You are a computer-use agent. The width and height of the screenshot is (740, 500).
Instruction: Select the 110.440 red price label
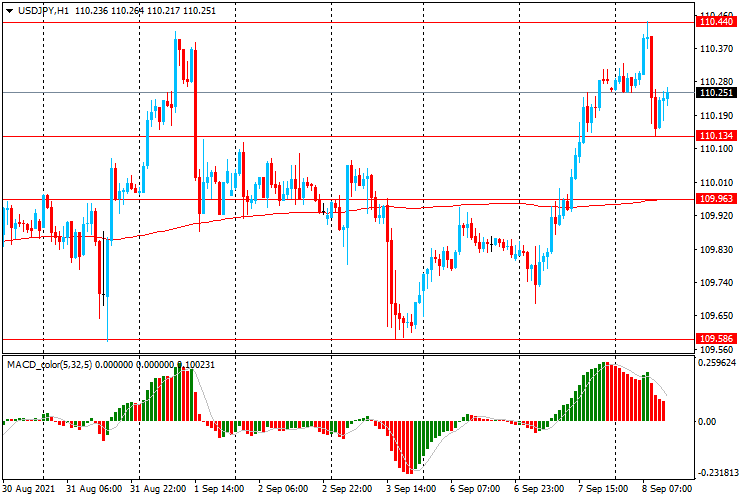pos(716,22)
